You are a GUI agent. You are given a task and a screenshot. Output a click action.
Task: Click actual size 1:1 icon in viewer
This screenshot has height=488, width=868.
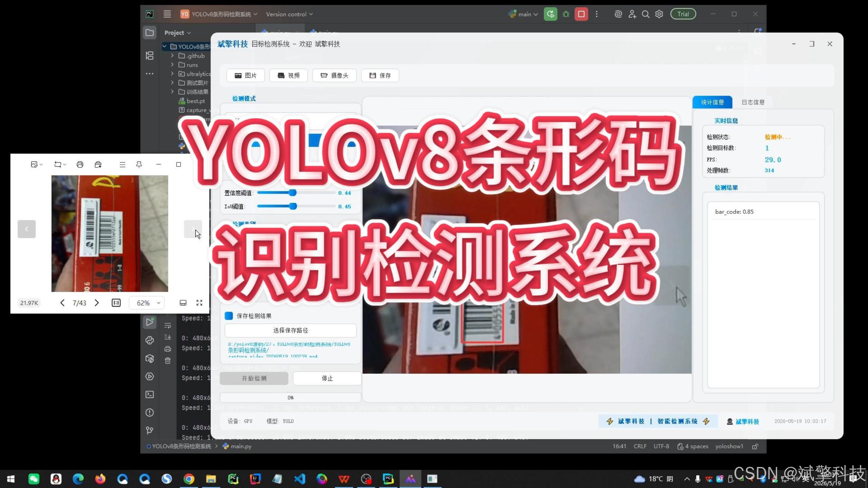(116, 303)
